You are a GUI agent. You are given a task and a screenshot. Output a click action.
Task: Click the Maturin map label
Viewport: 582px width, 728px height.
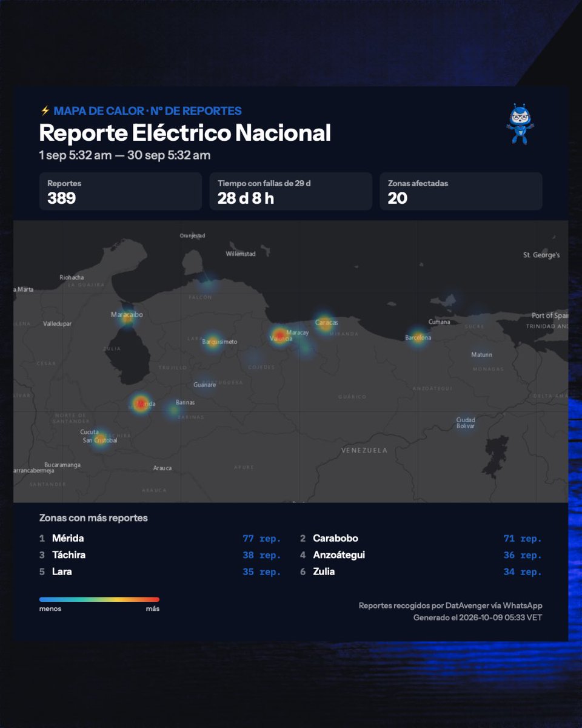tap(482, 354)
